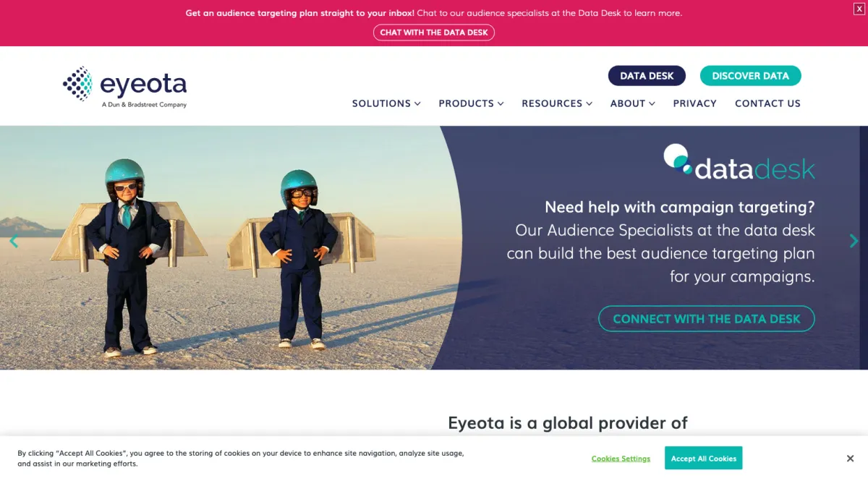Click the Discover Data button
This screenshot has width=868, height=481.
(750, 76)
